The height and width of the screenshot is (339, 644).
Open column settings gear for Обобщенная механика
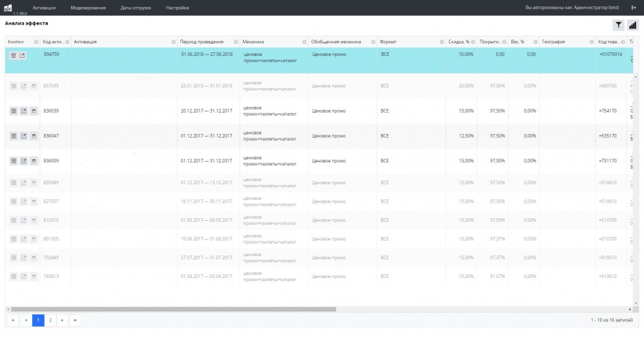pyautogui.click(x=373, y=42)
